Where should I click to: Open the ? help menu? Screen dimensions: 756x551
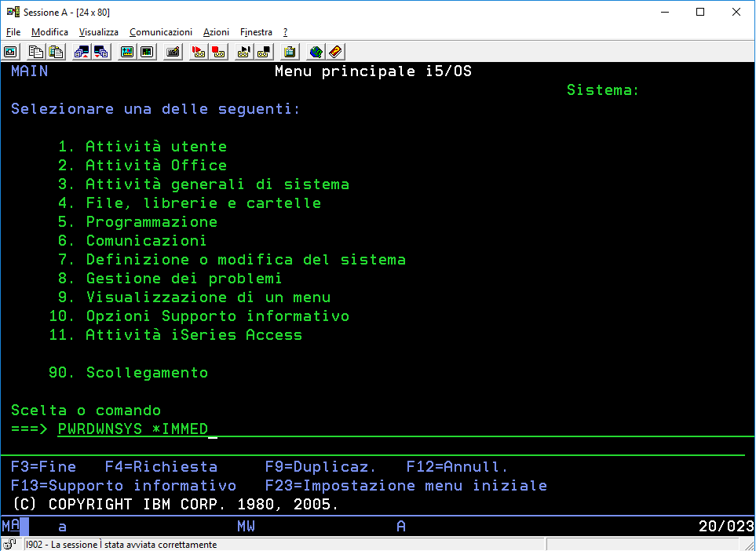286,32
